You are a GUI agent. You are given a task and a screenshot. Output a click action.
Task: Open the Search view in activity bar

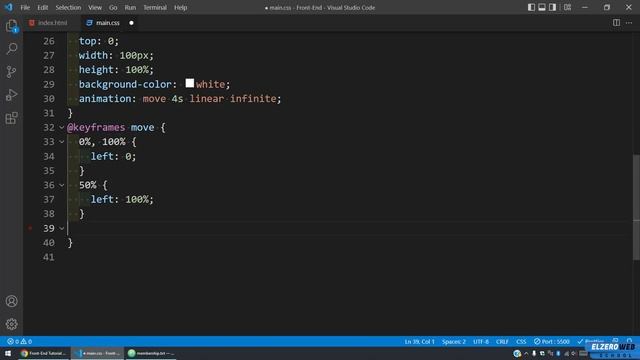tap(11, 49)
